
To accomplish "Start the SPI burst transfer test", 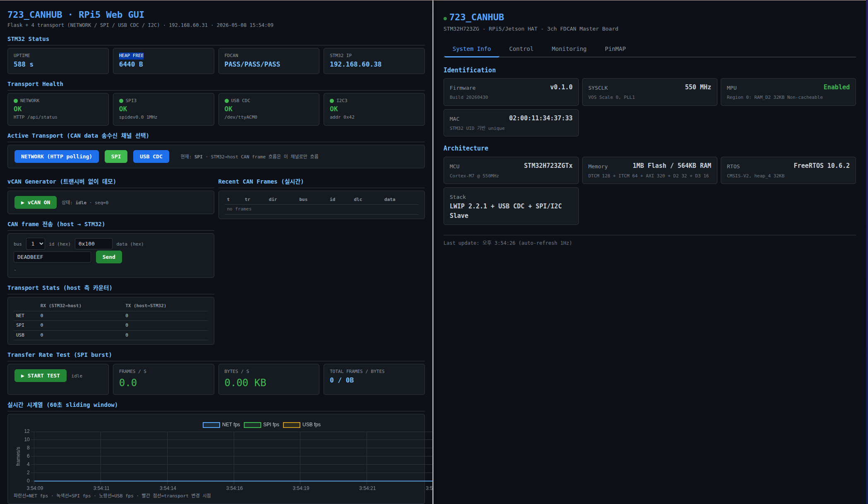I will pyautogui.click(x=41, y=376).
